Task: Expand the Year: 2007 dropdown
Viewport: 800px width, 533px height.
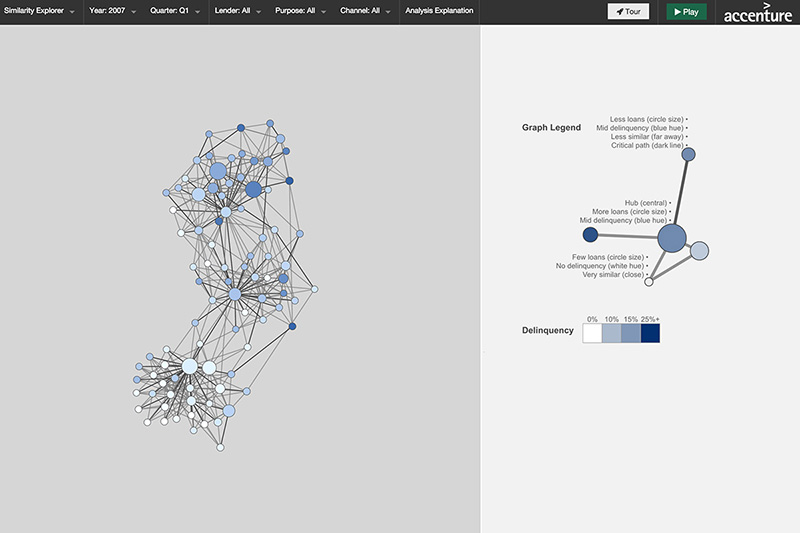Action: [116, 12]
